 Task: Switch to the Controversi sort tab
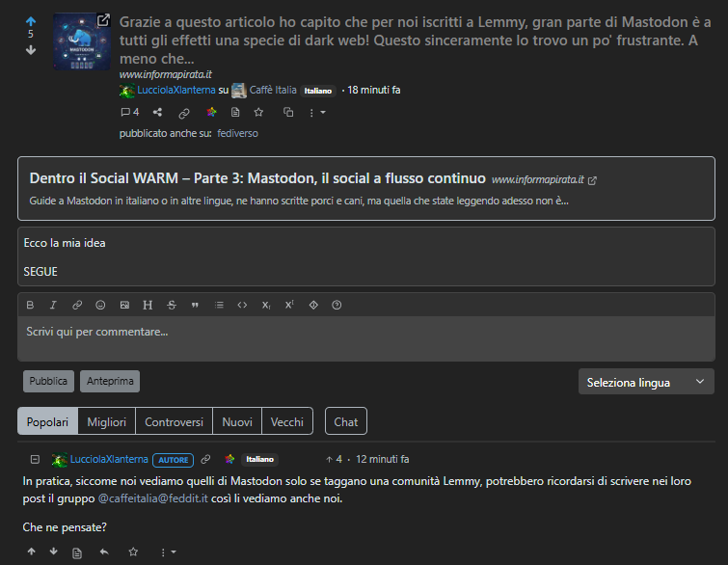tap(174, 421)
